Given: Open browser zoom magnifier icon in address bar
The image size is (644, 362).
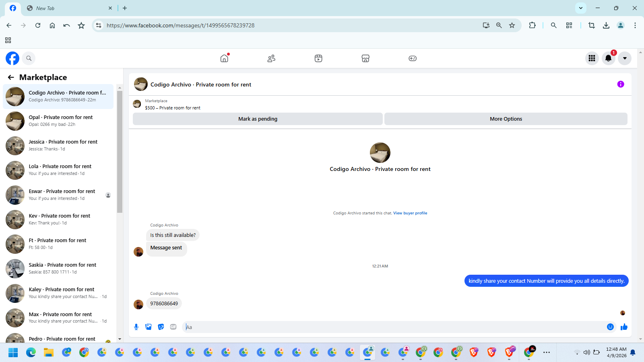Looking at the screenshot, I should [x=499, y=25].
